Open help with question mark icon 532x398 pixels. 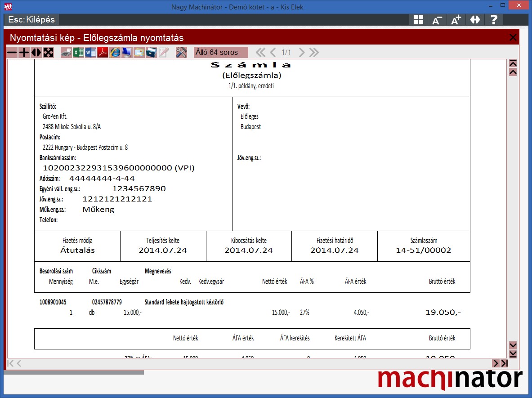click(x=494, y=20)
